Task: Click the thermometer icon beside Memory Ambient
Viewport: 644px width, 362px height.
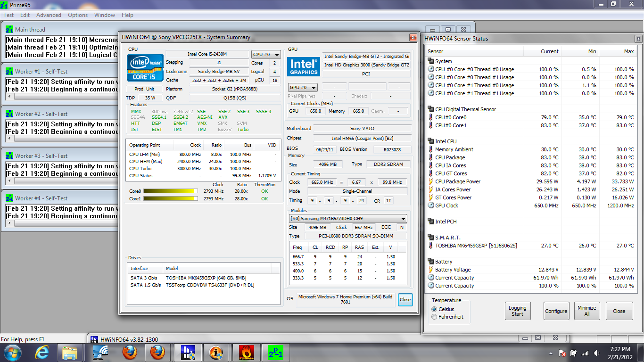Action: tap(431, 149)
